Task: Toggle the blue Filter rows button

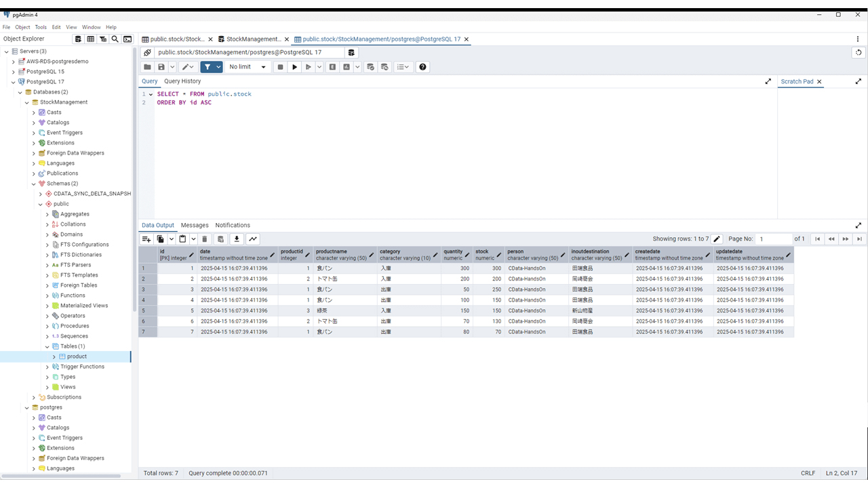Action: tap(208, 67)
